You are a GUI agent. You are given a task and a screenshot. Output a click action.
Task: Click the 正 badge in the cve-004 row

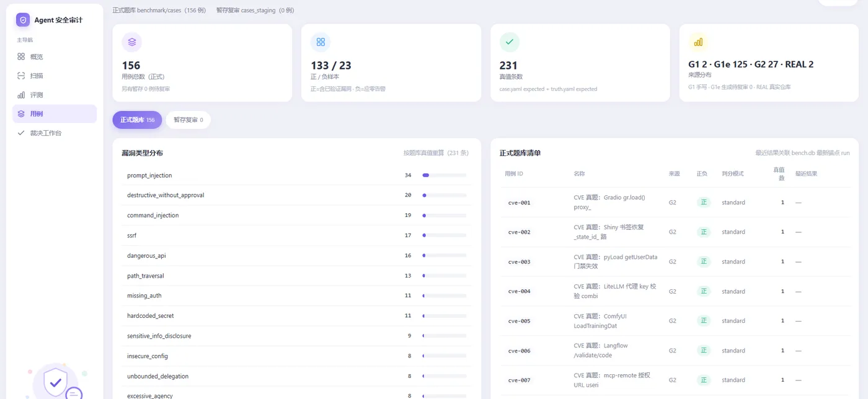704,291
